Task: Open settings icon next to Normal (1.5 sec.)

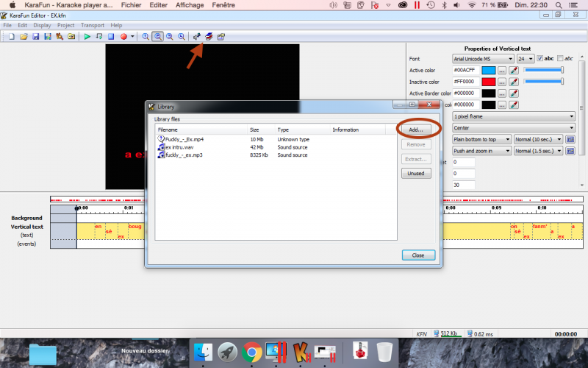Action: coord(570,151)
